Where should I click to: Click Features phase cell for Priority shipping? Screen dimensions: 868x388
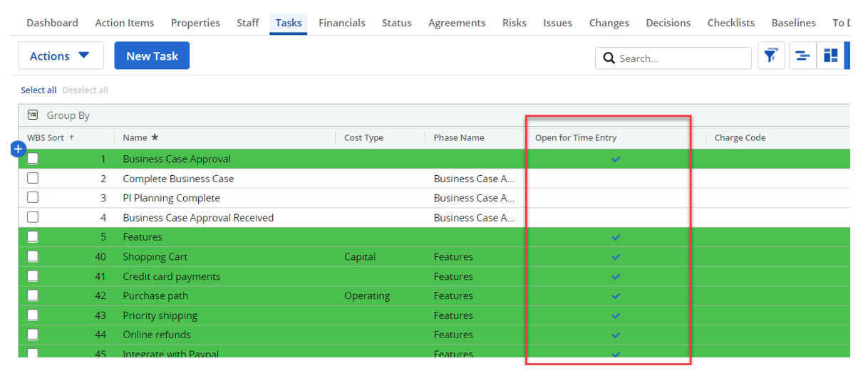453,315
